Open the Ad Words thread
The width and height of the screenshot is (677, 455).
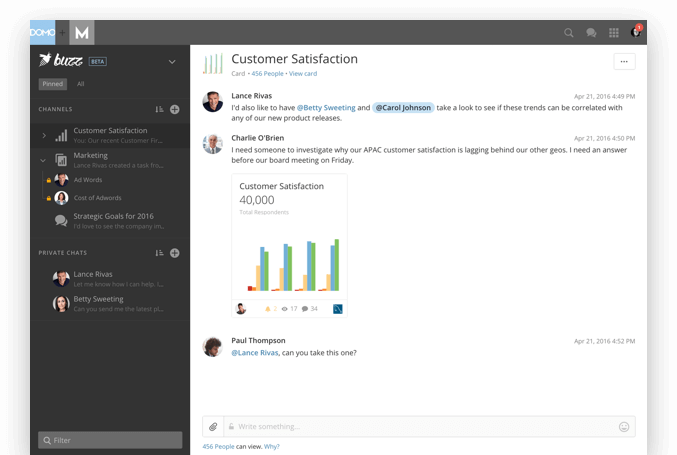tap(88, 180)
